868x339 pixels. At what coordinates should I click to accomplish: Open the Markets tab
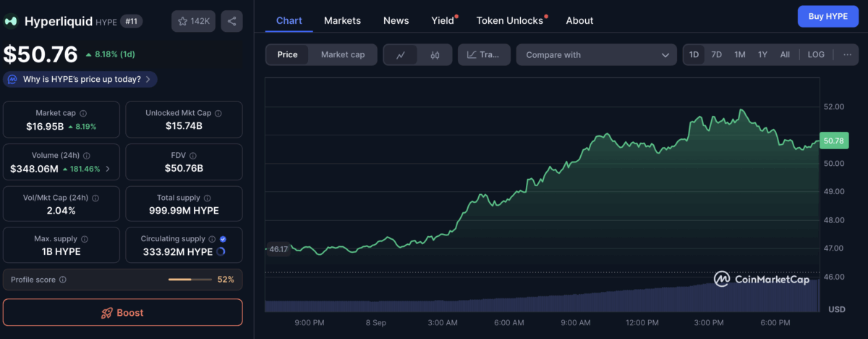[x=342, y=21]
